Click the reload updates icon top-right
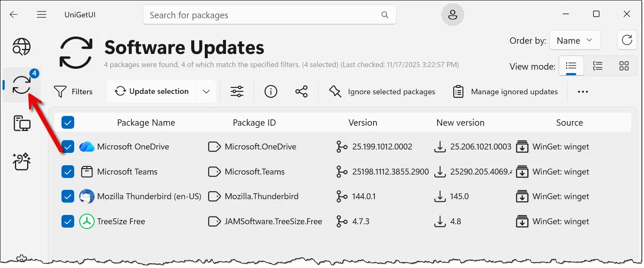The width and height of the screenshot is (644, 268). 627,40
